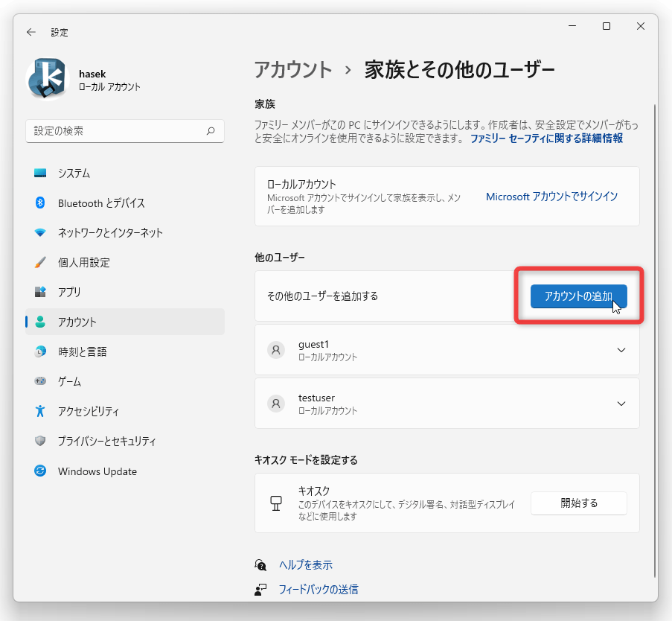The image size is (672, 621).
Task: Click the キオスク モードを設定する heading
Action: click(306, 460)
